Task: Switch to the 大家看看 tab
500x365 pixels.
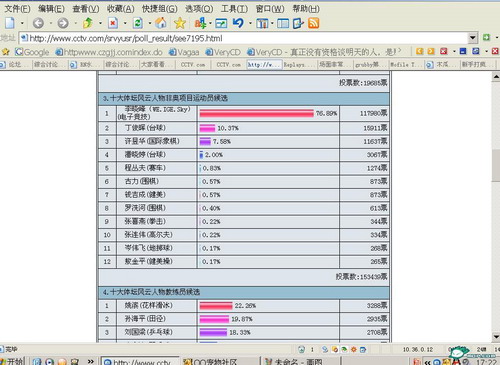Action: pyautogui.click(x=157, y=64)
